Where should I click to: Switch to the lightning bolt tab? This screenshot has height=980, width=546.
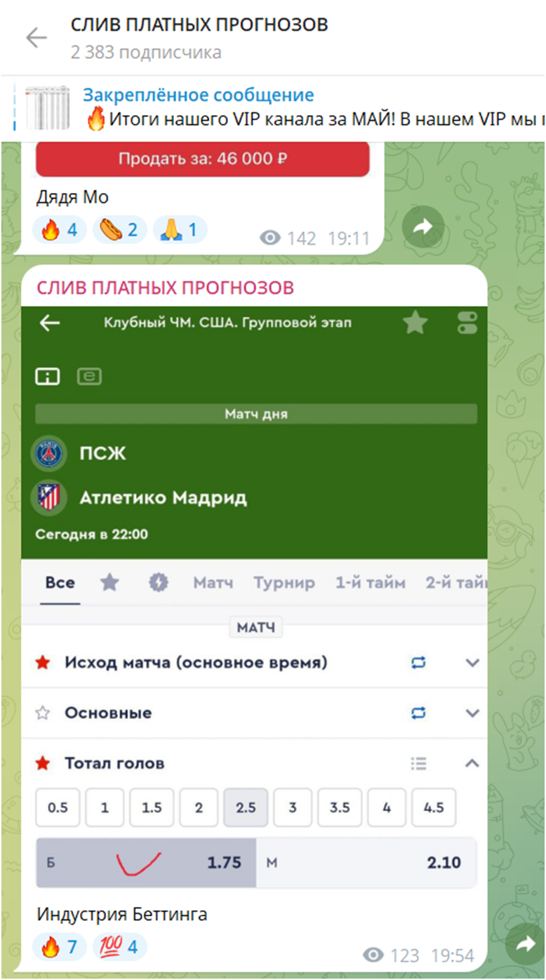(159, 582)
